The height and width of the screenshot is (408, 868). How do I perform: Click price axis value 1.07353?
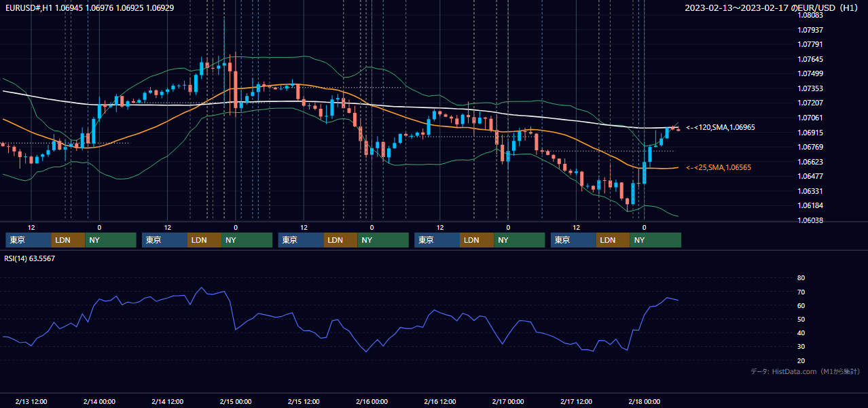(810, 88)
